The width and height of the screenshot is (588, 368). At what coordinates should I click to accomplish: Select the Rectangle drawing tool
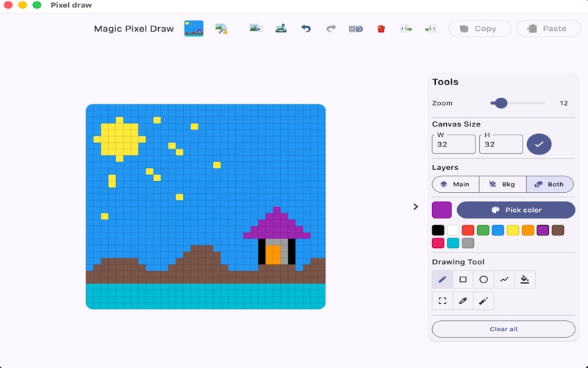click(x=463, y=280)
